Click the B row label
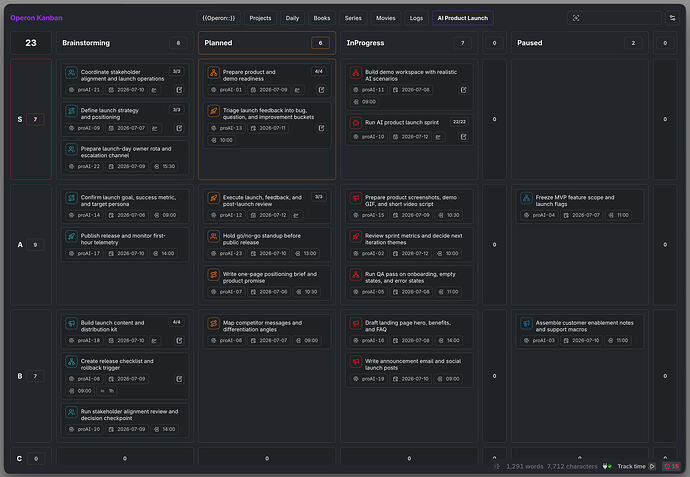 20,376
